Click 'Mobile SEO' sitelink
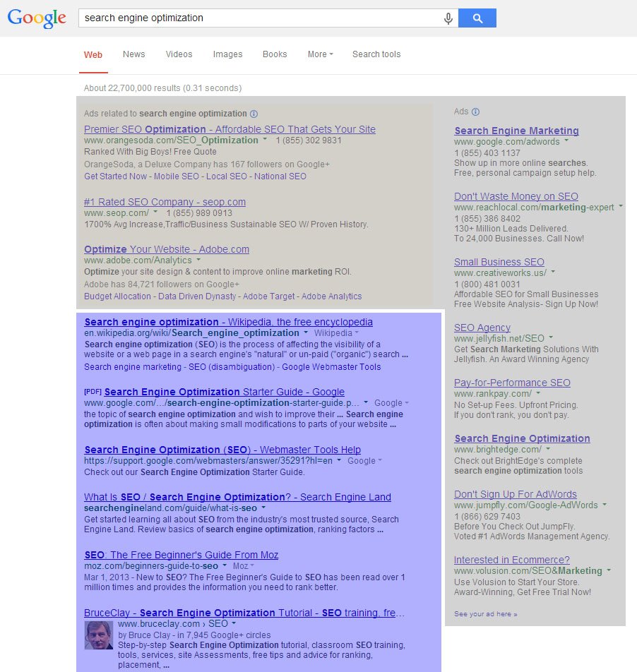Image resolution: width=637 pixels, height=672 pixels. pyautogui.click(x=176, y=176)
